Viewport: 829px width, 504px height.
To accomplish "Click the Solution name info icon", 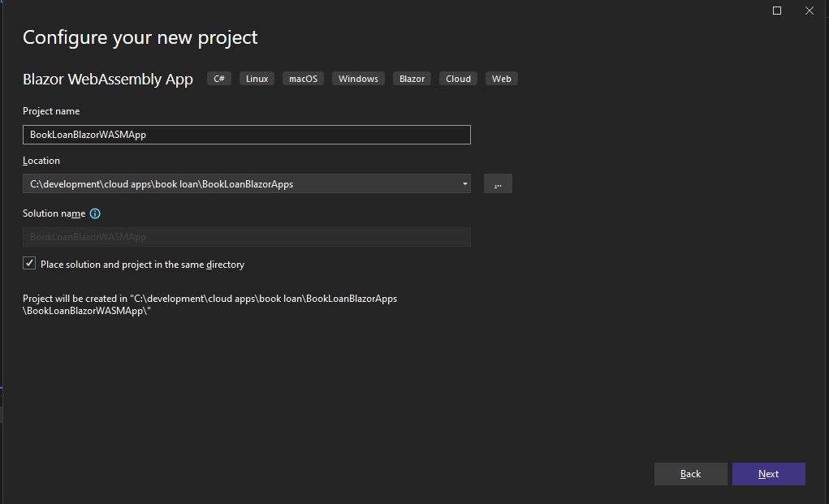I will (95, 213).
